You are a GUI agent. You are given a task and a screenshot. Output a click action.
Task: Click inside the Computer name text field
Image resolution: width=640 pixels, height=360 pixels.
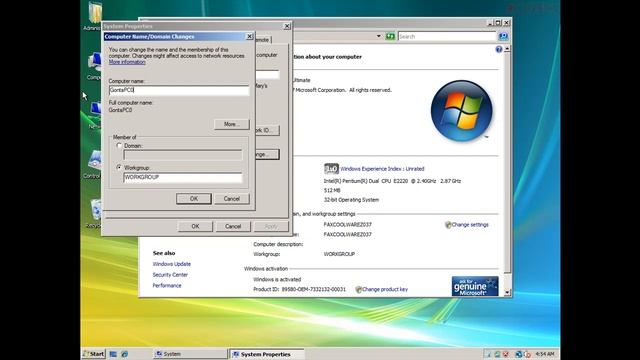coord(179,90)
